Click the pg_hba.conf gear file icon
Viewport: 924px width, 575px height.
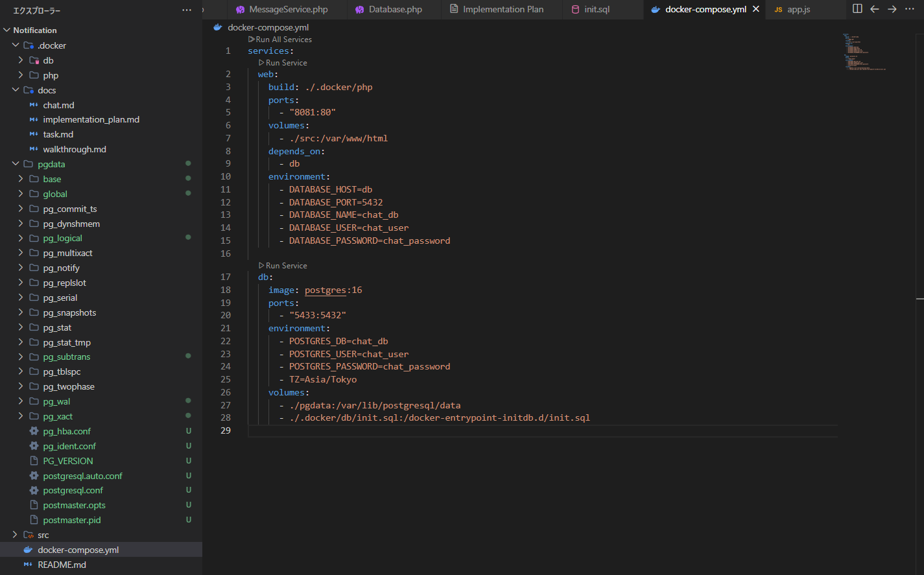point(34,431)
